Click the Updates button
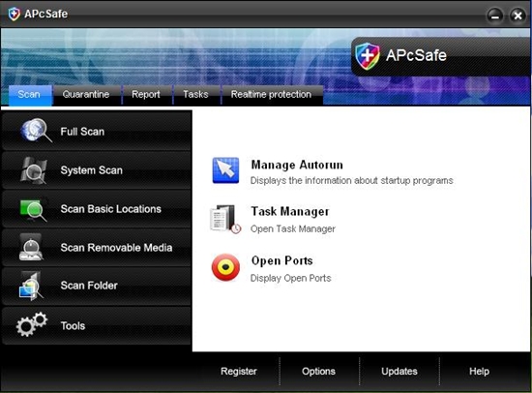The height and width of the screenshot is (393, 532). 399,372
